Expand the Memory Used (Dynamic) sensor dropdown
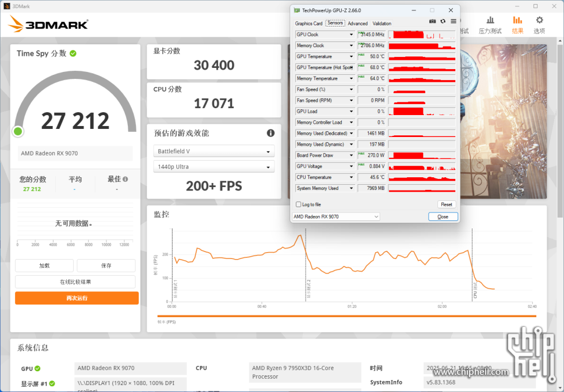This screenshot has height=392, width=564. pyautogui.click(x=352, y=144)
